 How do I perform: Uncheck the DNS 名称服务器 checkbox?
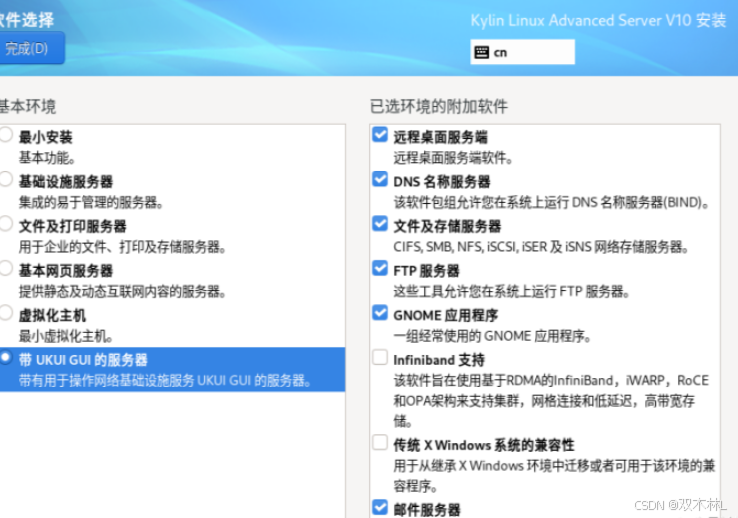[380, 179]
